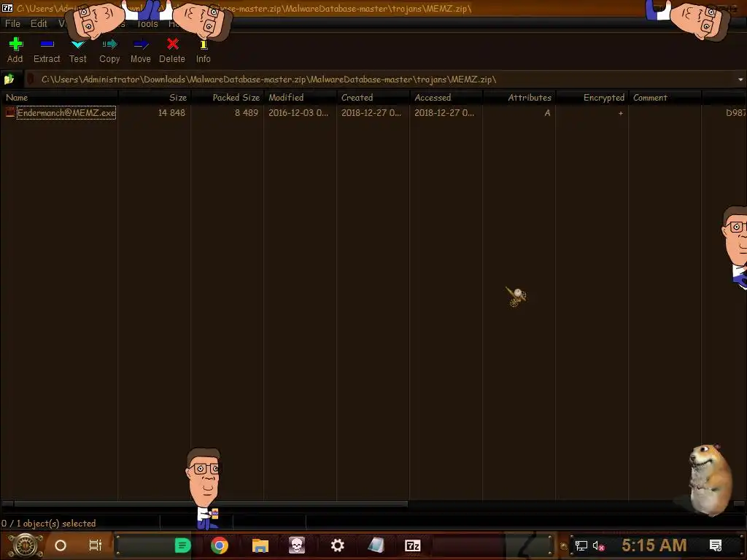This screenshot has width=747, height=560.
Task: Switch to 7-Zip taskbar icon
Action: pyautogui.click(x=413, y=545)
